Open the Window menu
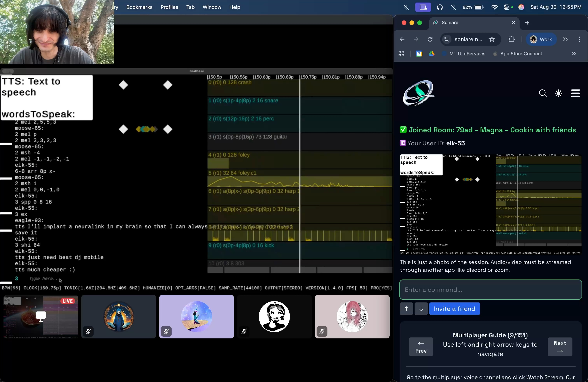 [x=212, y=7]
